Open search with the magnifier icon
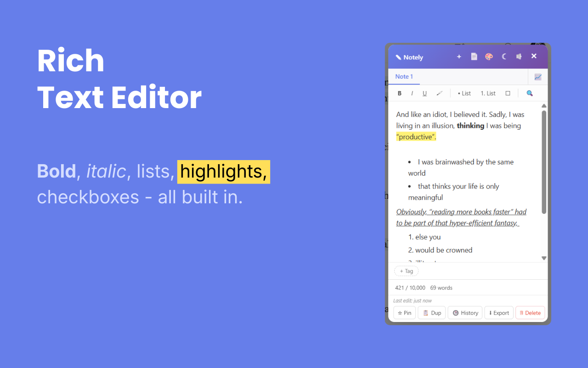The image size is (588, 368). click(x=529, y=93)
